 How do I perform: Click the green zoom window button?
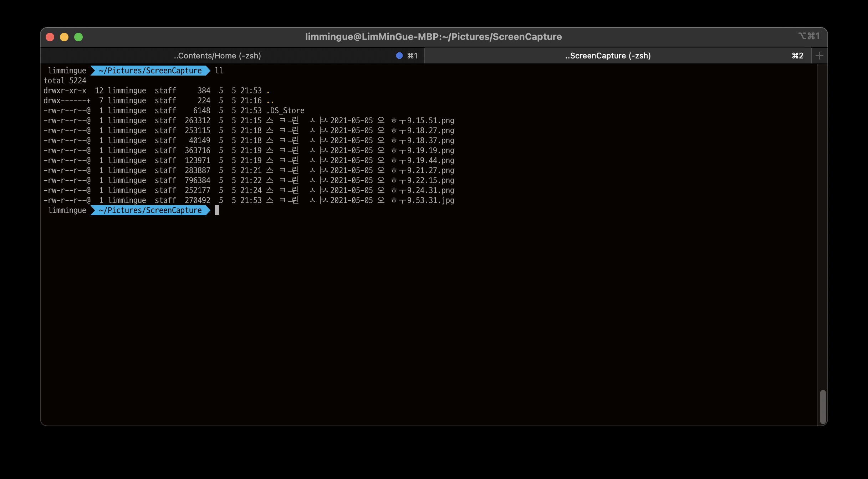point(78,37)
